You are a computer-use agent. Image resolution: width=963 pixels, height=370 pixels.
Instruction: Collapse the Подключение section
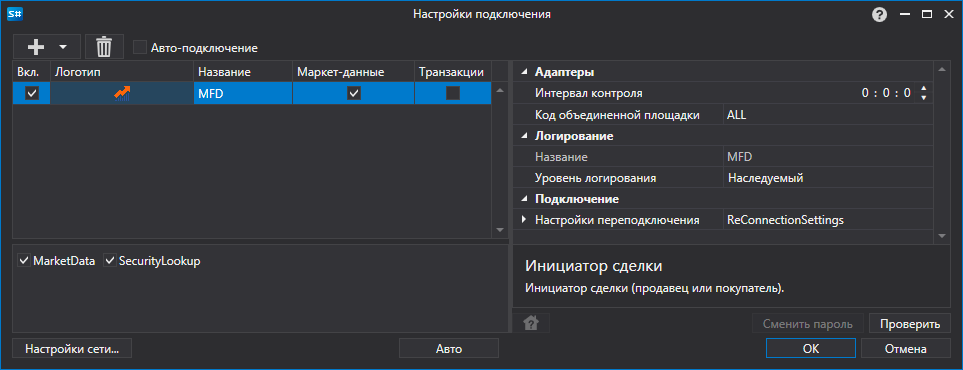(x=524, y=199)
